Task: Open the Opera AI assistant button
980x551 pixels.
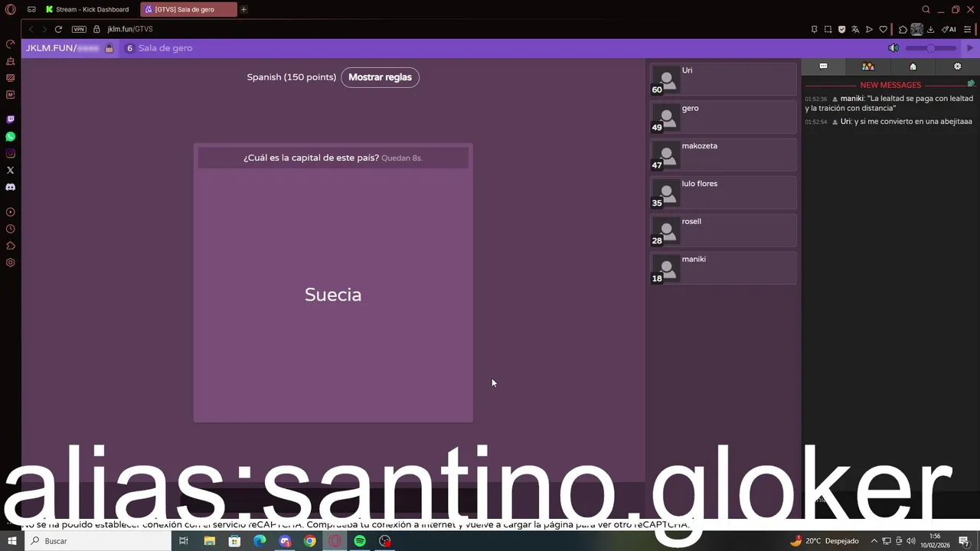Action: click(x=949, y=29)
